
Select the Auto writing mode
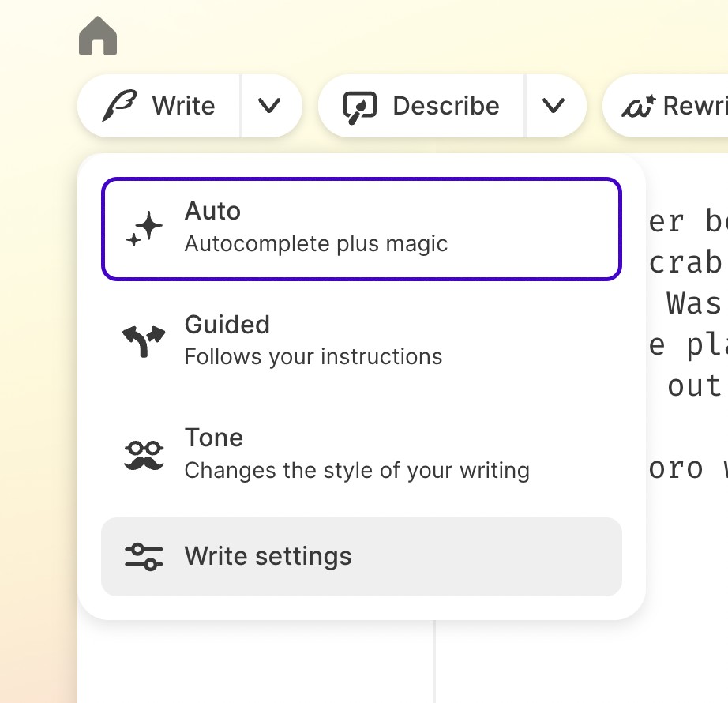[x=361, y=229]
